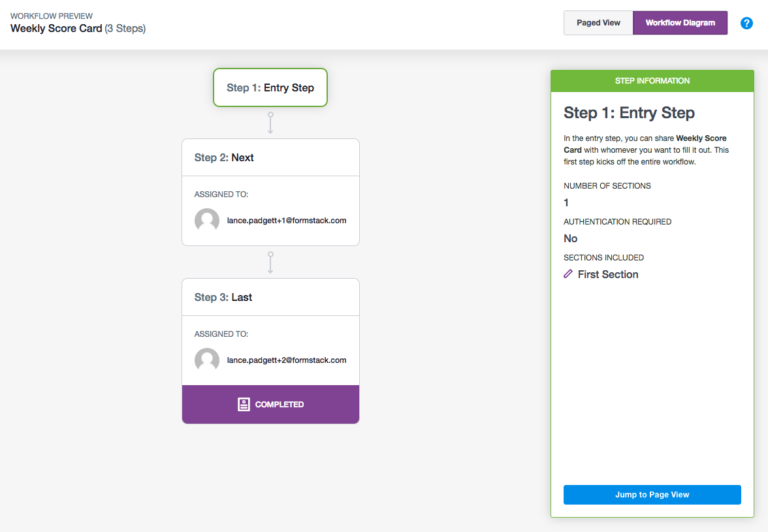Click the Step Information panel header
This screenshot has height=532, width=768.
652,81
